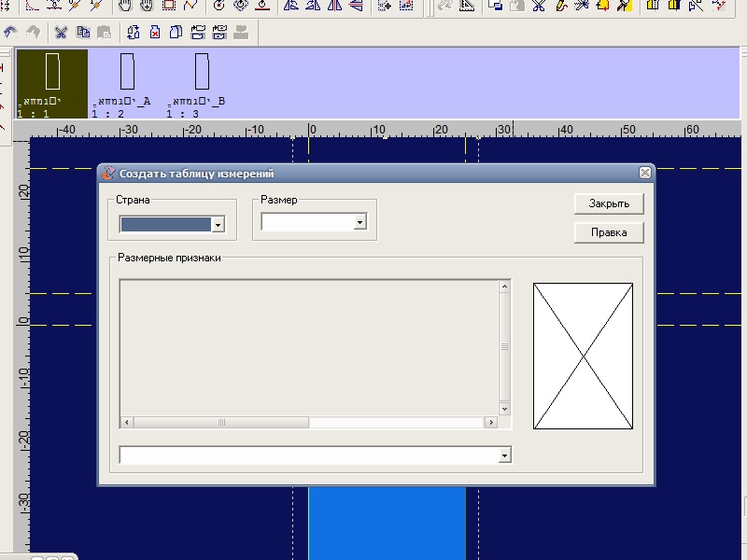Click the Закрыть button
The height and width of the screenshot is (560, 747).
[x=609, y=203]
